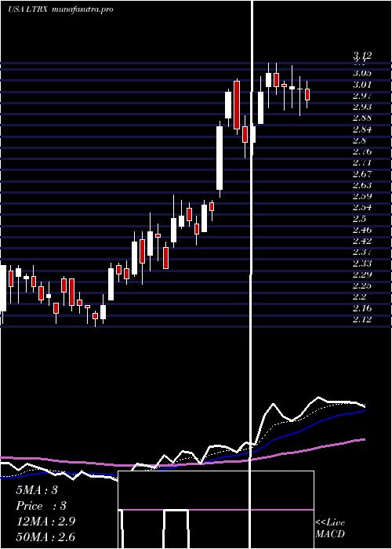Click the 2.16 price axis label
Viewport: 392px width, 549px height.
[362, 308]
